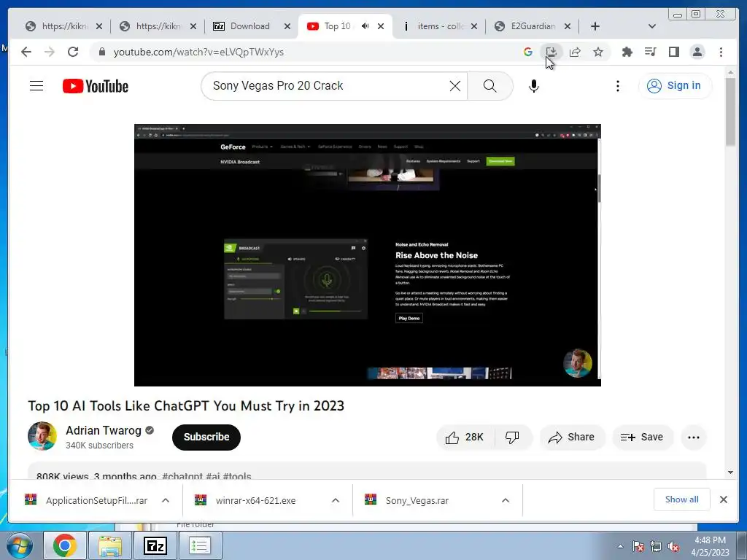Click the taskbar clock 4:48 PM
747x560 pixels.
pos(710,546)
